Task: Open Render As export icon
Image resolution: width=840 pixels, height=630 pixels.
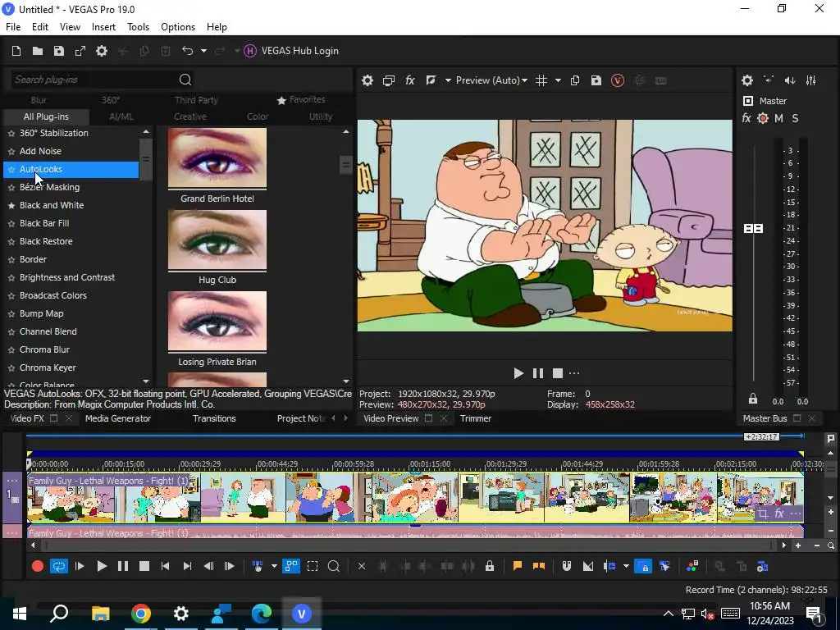Action: pos(80,51)
